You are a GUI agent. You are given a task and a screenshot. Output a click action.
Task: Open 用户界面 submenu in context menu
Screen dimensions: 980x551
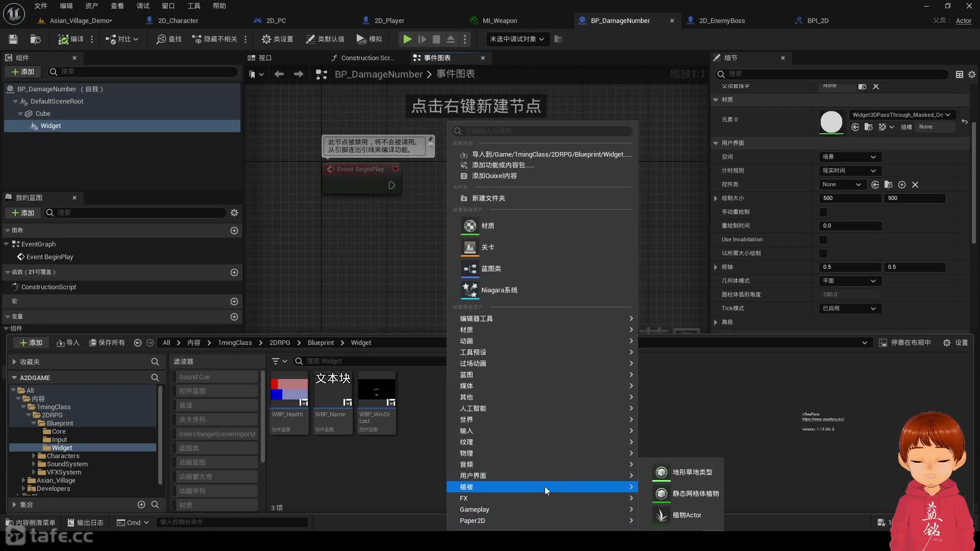[x=542, y=476]
